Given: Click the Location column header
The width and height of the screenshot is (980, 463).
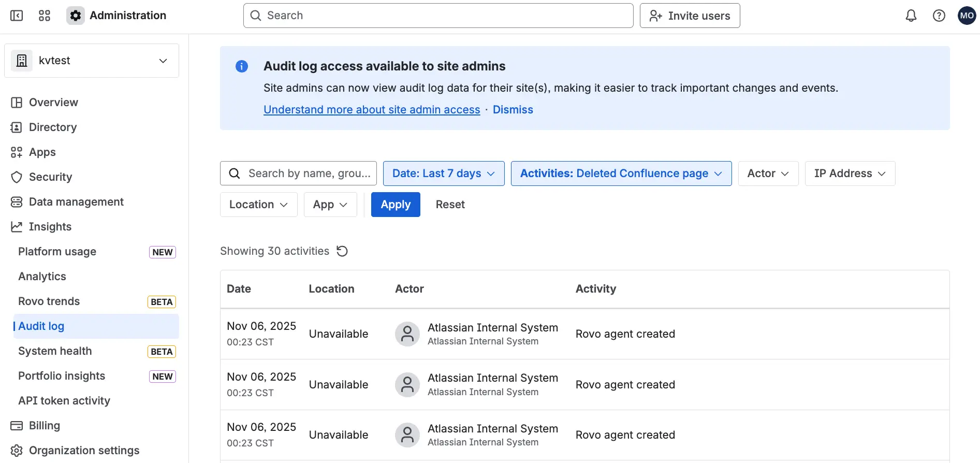Looking at the screenshot, I should tap(331, 289).
